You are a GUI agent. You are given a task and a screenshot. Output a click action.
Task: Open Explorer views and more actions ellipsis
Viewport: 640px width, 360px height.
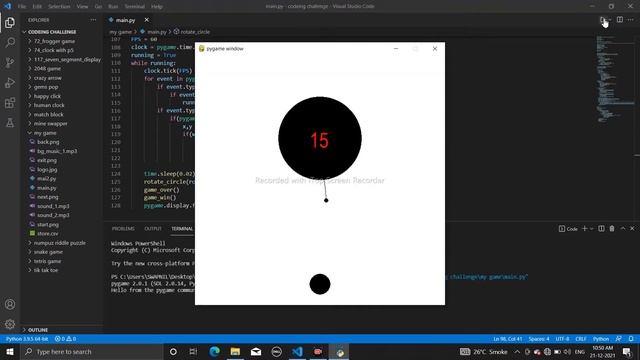tap(93, 20)
